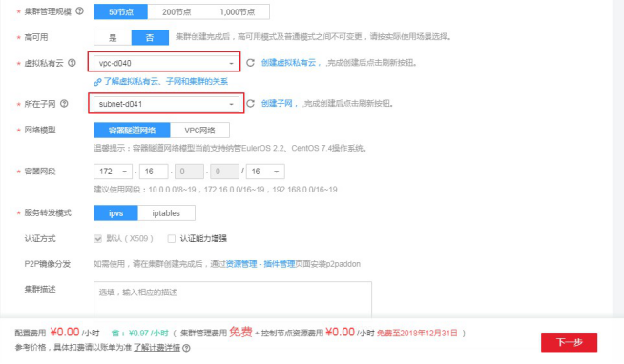This screenshot has width=624, height=364.
Task: Select 50节点 cluster scale
Action: (x=120, y=12)
